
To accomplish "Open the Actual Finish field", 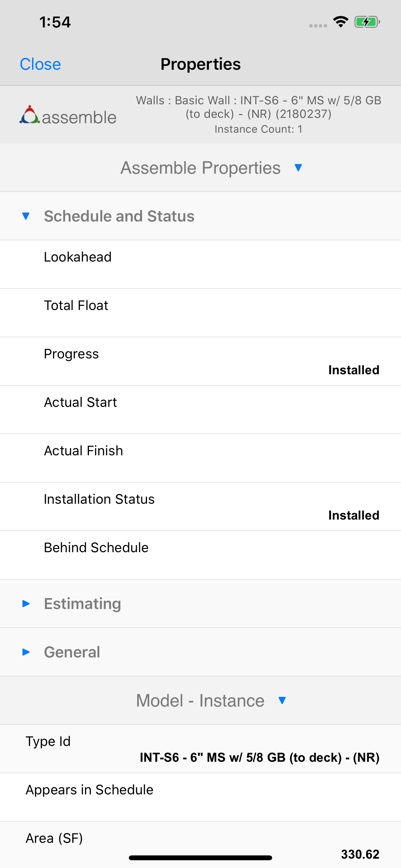I will (200, 458).
